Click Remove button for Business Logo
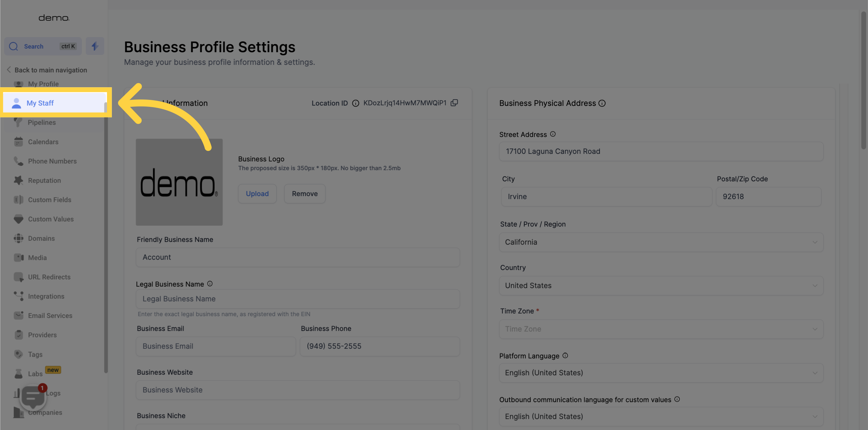The image size is (868, 430). (x=305, y=193)
